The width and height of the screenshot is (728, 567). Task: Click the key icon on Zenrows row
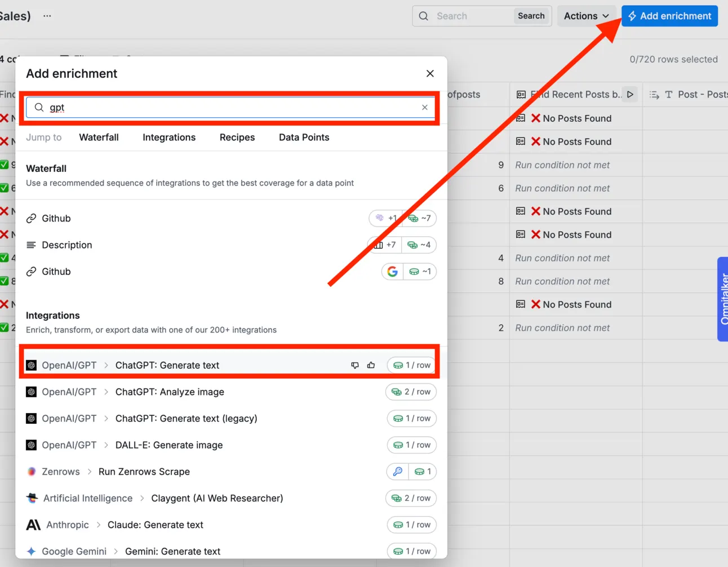[x=398, y=471]
